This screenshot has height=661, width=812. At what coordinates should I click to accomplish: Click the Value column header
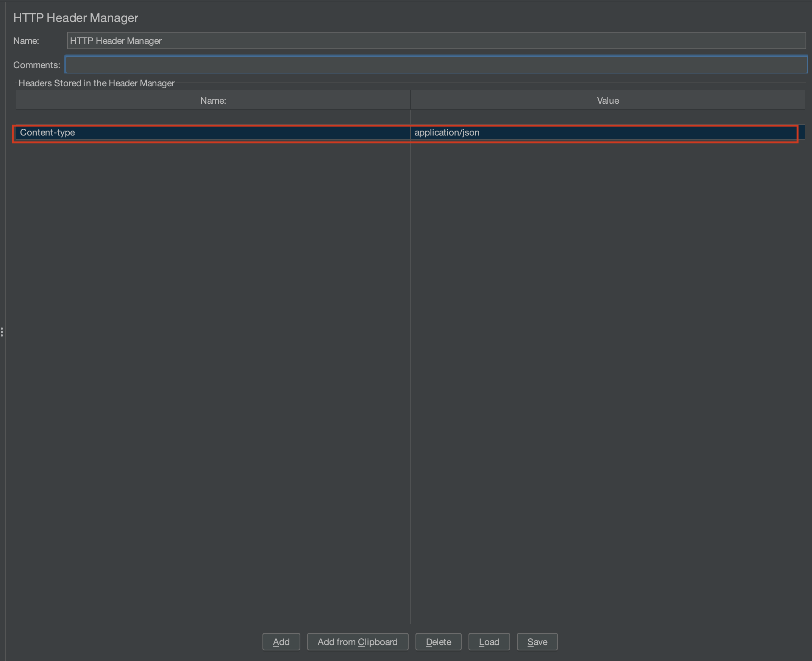click(607, 101)
